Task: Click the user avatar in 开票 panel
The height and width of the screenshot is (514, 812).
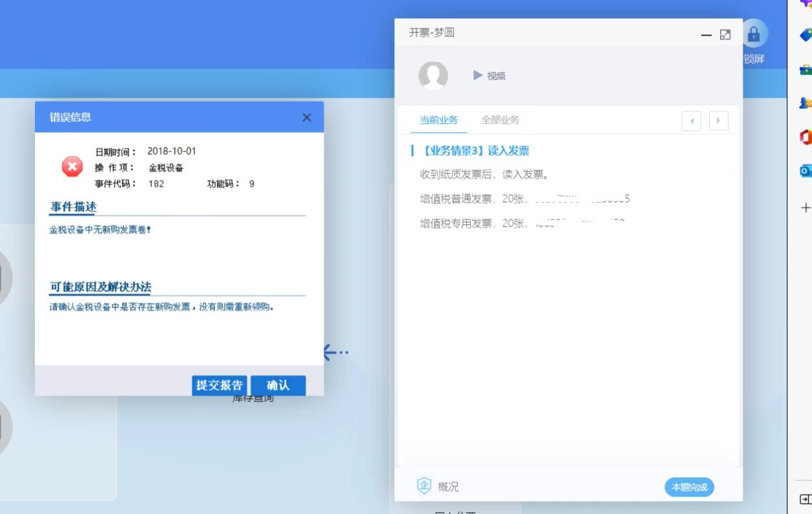Action: (x=433, y=76)
